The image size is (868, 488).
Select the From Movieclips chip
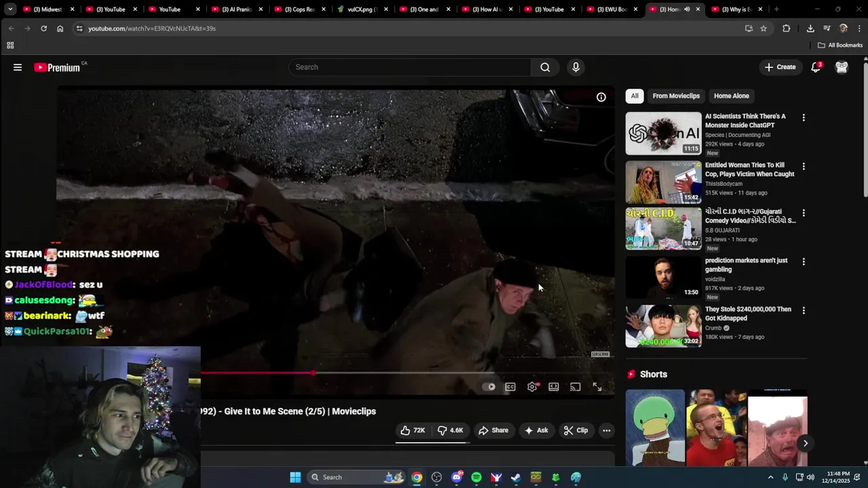click(x=676, y=96)
